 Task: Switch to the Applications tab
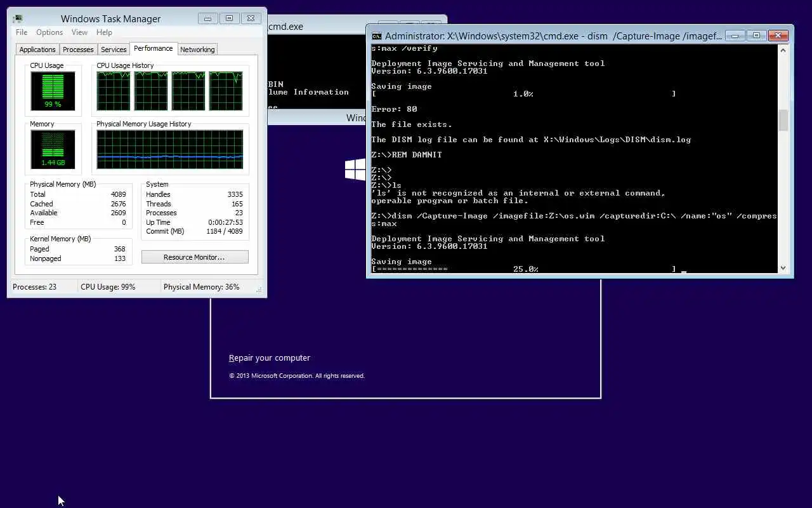[x=37, y=50]
